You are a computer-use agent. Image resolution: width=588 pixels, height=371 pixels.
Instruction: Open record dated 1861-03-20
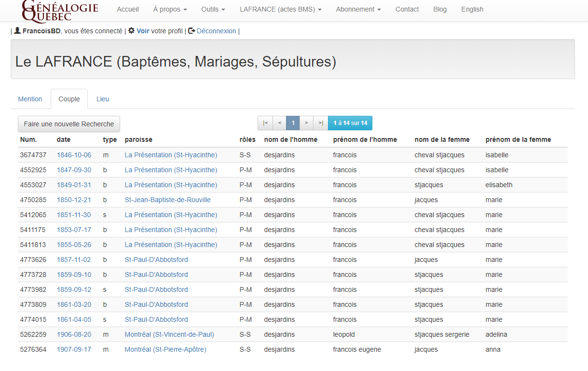pos(74,304)
